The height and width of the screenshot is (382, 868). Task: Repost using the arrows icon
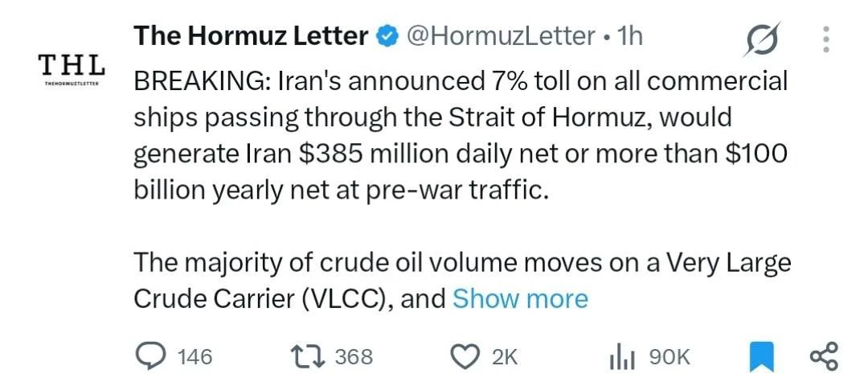309,357
